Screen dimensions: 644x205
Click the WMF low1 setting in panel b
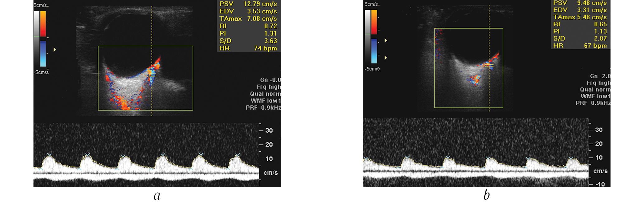[595, 96]
